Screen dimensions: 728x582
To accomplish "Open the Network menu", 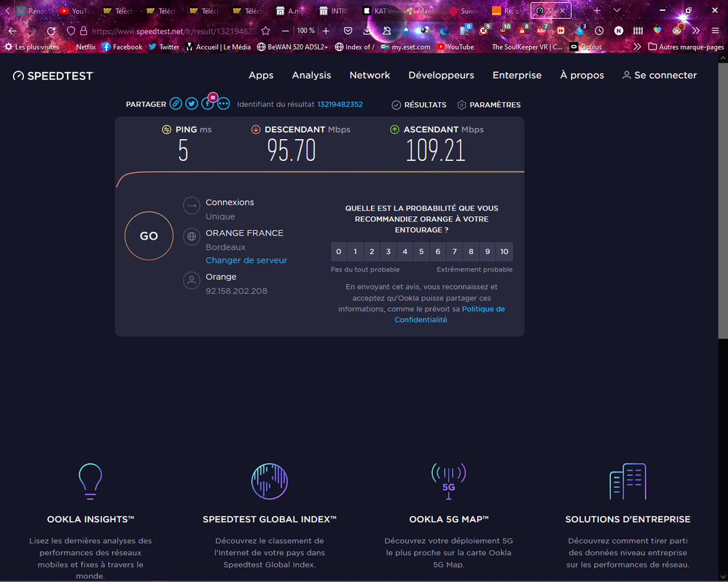I will point(369,75).
